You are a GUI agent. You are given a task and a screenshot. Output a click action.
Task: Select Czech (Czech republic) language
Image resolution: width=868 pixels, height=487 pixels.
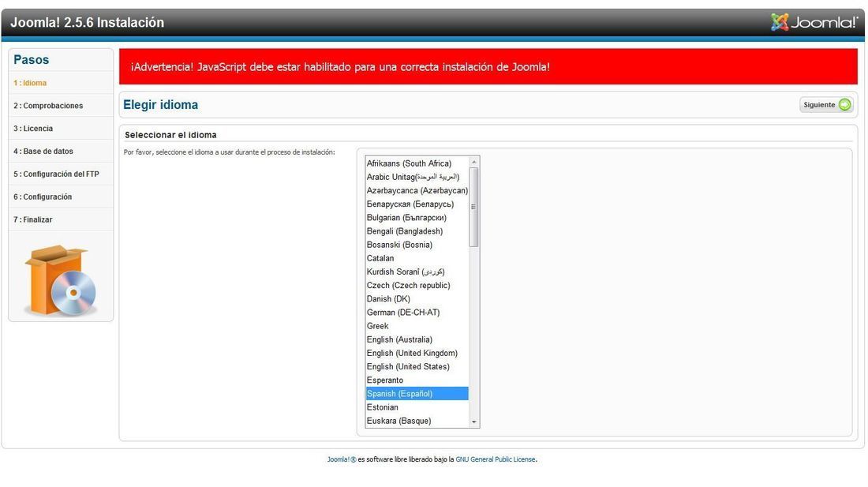coord(417,286)
